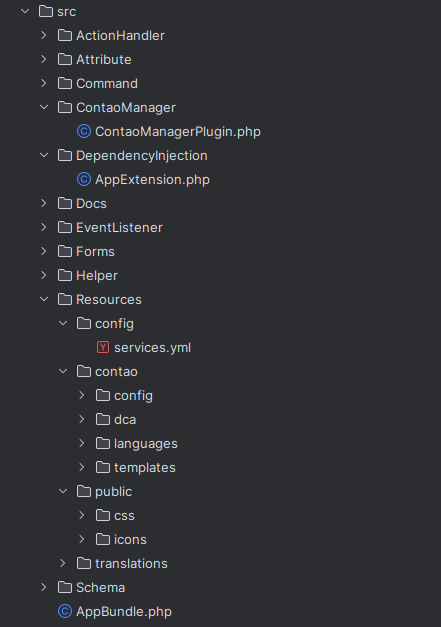
Task: Collapse the src folder chevron
Action: coord(25,11)
